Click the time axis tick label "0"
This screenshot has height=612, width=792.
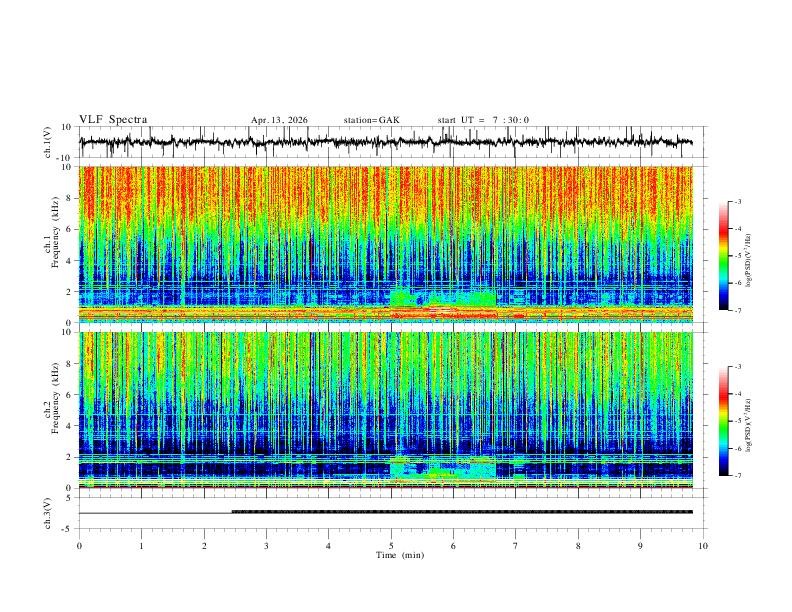(x=79, y=546)
